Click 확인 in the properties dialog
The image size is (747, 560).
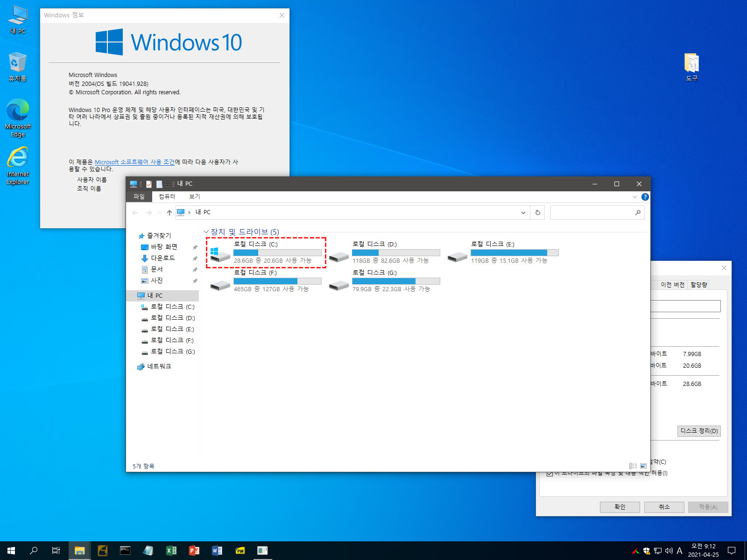coord(620,507)
